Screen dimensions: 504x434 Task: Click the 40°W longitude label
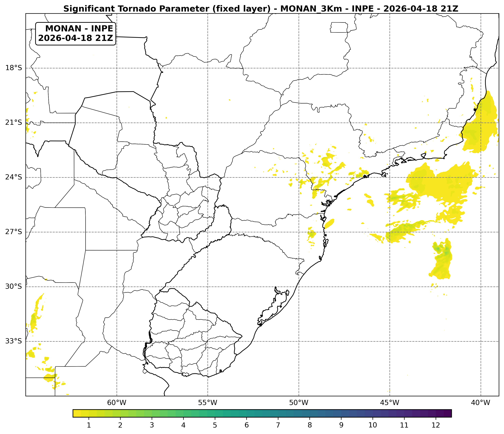481,403
